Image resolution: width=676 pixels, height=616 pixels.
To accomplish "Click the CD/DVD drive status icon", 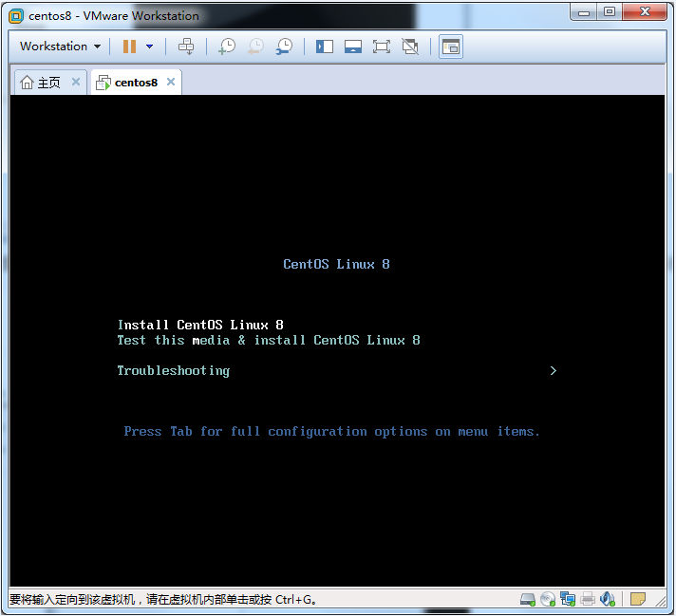I will 548,599.
